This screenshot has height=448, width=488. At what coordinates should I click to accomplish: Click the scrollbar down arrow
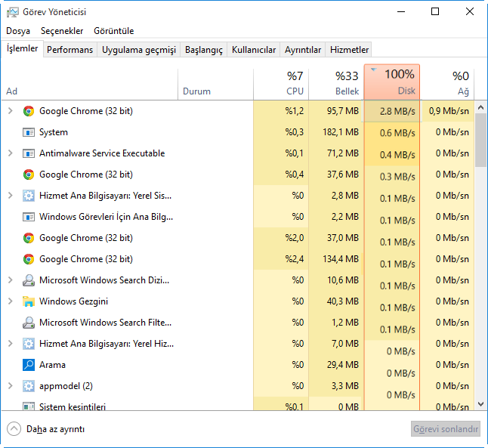pos(481,404)
